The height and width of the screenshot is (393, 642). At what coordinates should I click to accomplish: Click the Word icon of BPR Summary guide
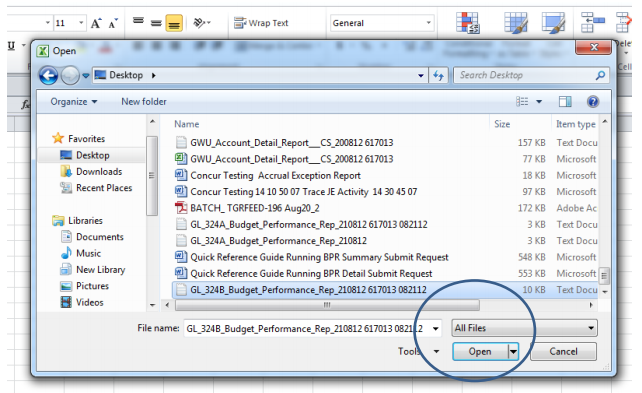(181, 257)
